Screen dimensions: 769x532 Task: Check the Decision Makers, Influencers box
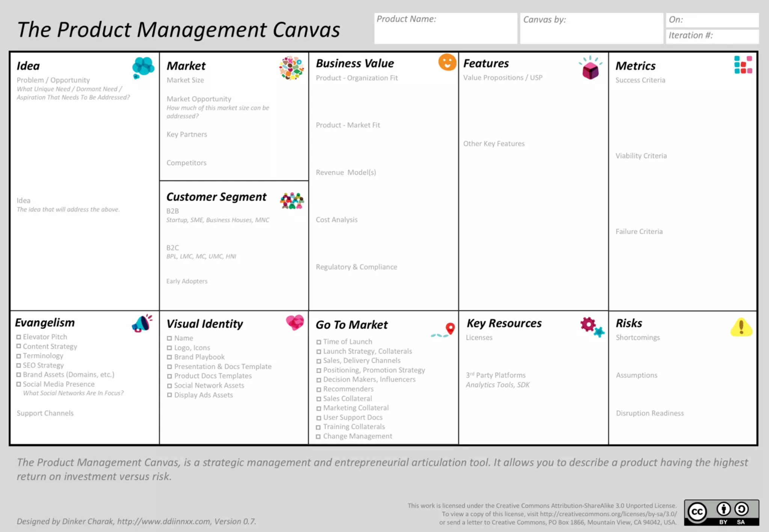(x=318, y=380)
